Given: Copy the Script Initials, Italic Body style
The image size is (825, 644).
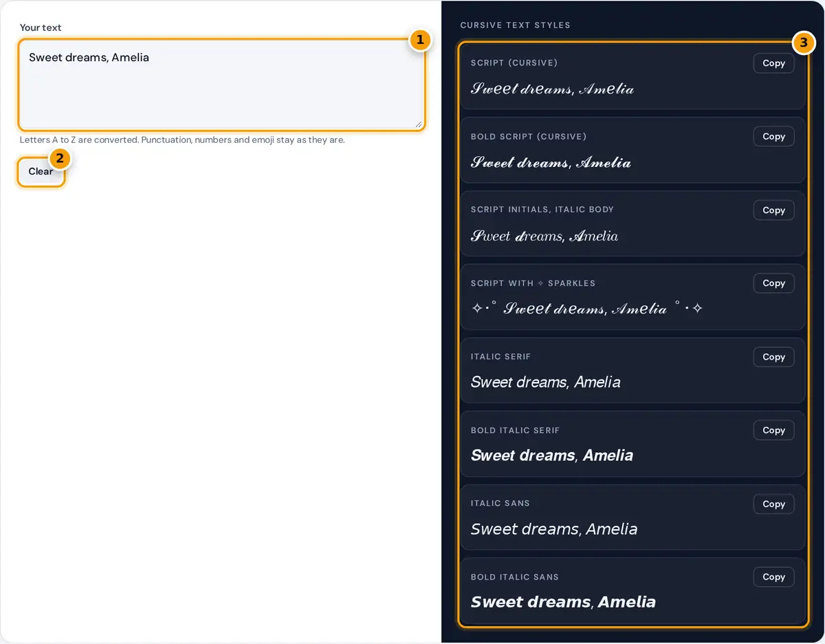Looking at the screenshot, I should (x=773, y=210).
